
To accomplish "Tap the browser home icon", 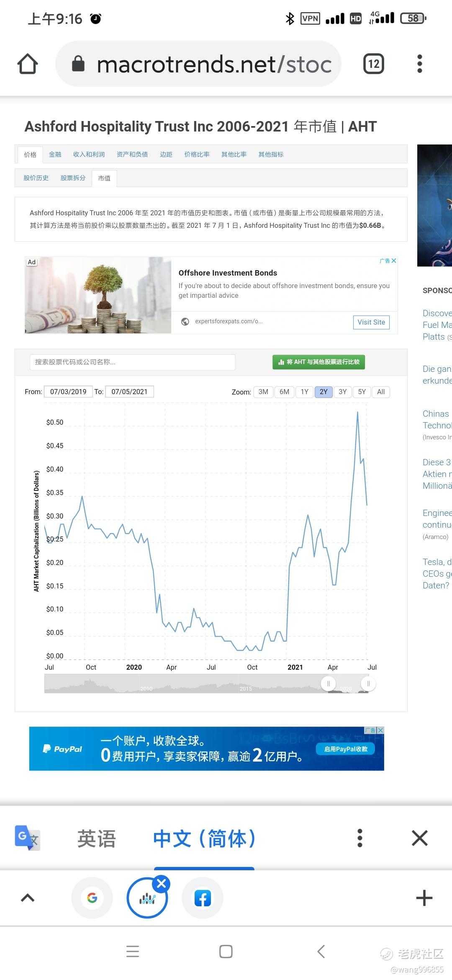I will [x=28, y=64].
